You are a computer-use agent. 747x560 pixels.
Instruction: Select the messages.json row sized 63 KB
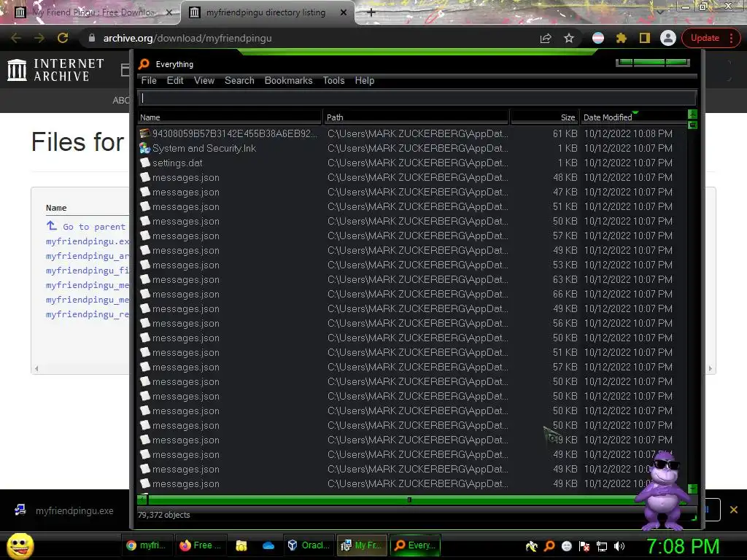(412, 279)
